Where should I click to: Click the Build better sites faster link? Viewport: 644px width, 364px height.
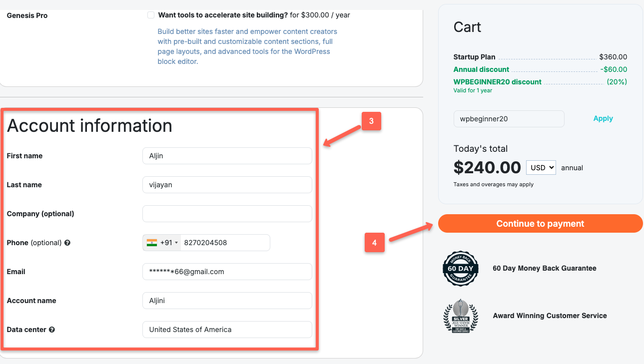click(x=247, y=41)
